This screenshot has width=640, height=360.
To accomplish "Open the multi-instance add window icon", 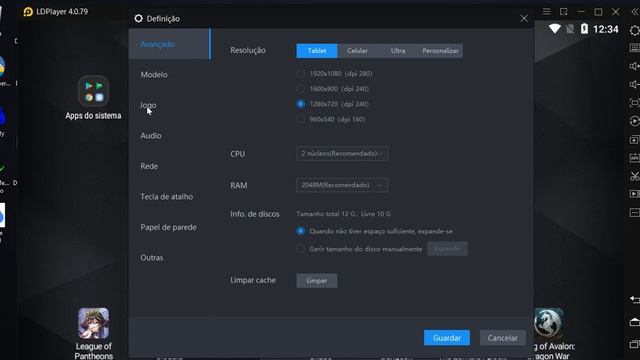I will tap(635, 140).
